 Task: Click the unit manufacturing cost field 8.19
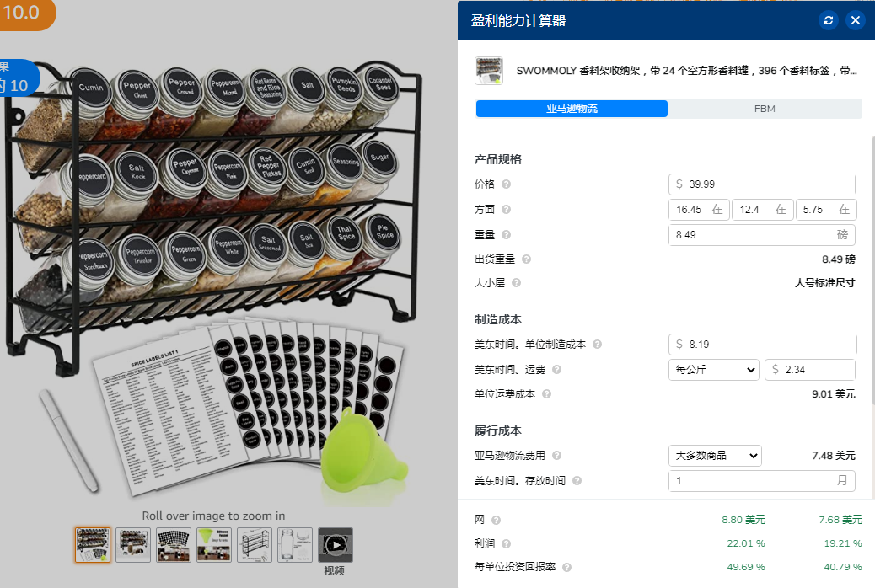coord(762,345)
